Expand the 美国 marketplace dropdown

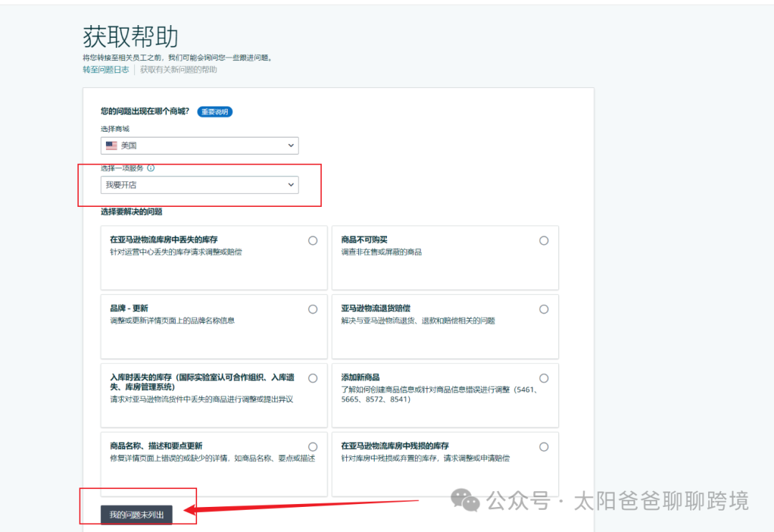199,145
